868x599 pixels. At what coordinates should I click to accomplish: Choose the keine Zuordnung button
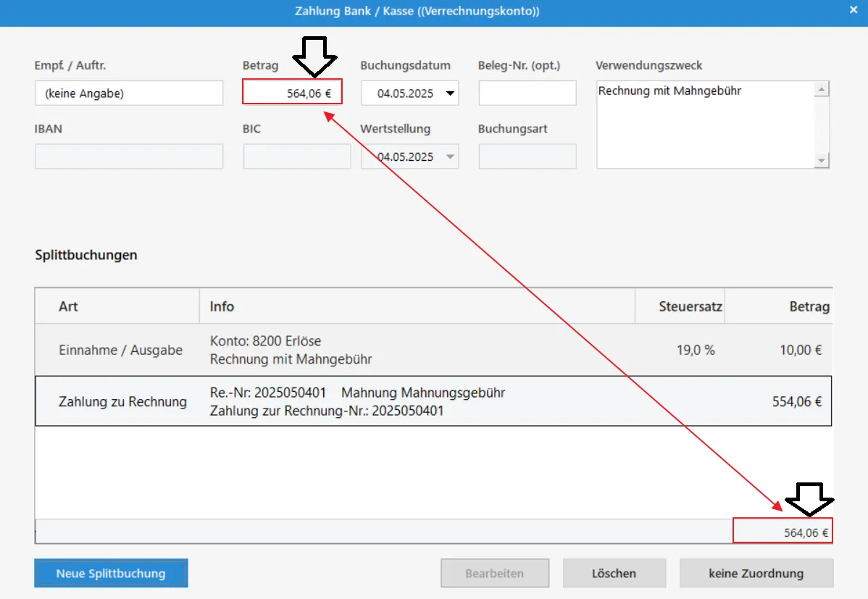coord(756,574)
